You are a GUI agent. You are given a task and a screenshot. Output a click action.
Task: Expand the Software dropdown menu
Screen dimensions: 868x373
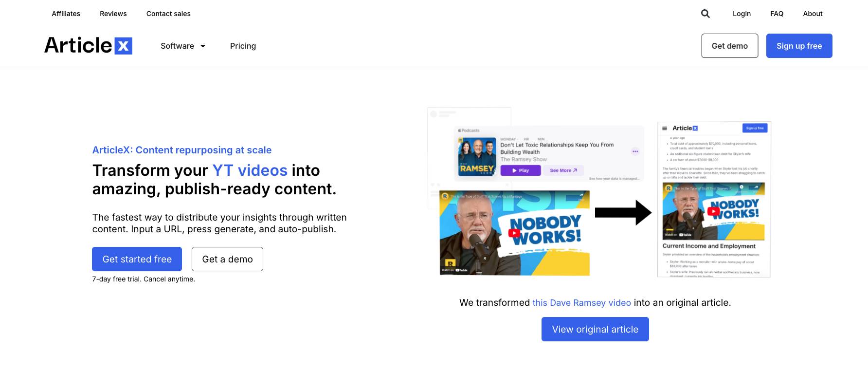pyautogui.click(x=183, y=46)
